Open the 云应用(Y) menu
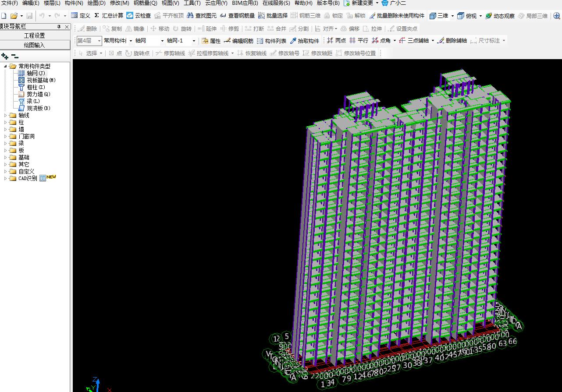 click(x=216, y=3)
